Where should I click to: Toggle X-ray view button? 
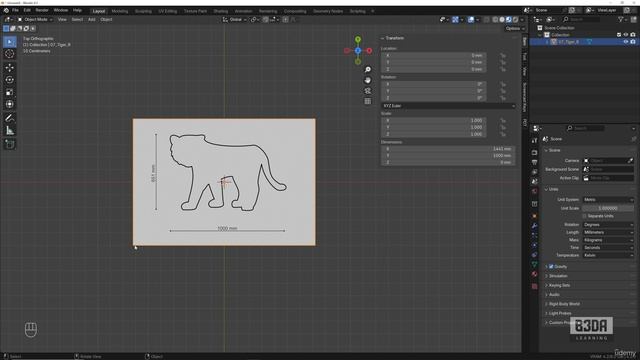(487, 20)
